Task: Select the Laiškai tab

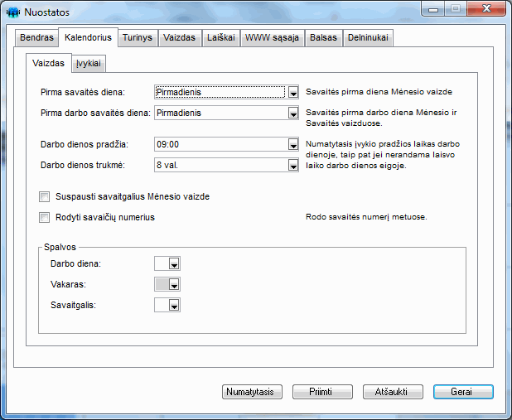Action: tap(221, 38)
